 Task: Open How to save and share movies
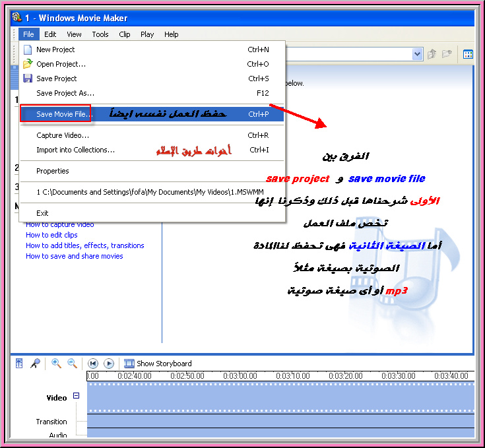point(75,256)
